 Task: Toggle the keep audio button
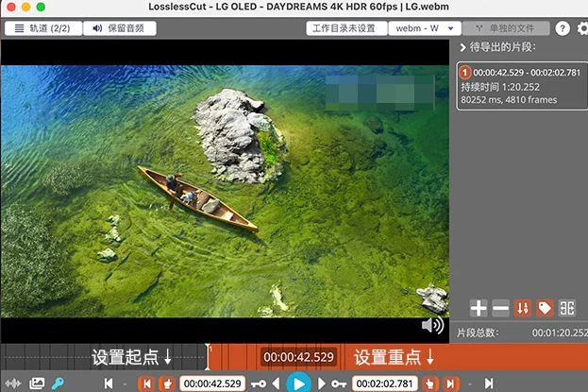click(x=119, y=28)
